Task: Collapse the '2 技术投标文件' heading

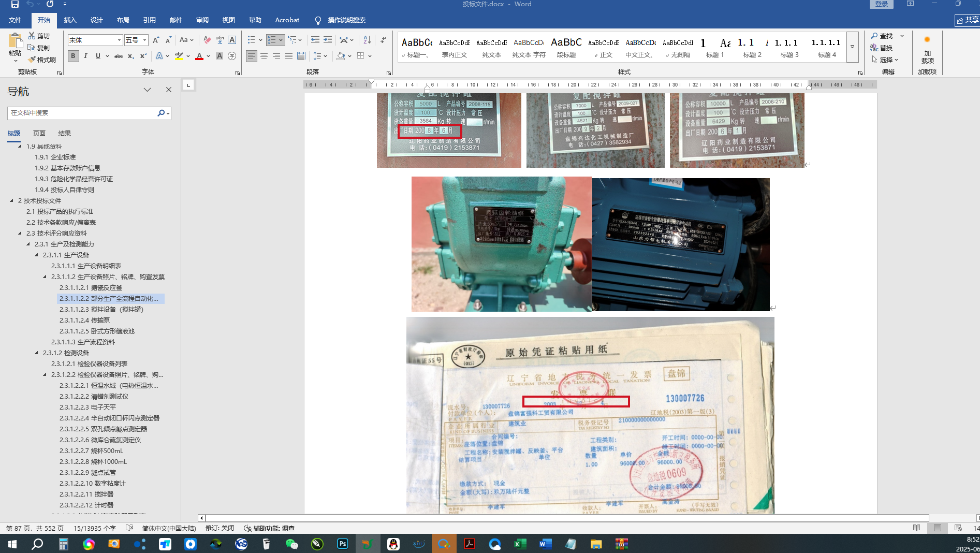Action: (x=11, y=200)
